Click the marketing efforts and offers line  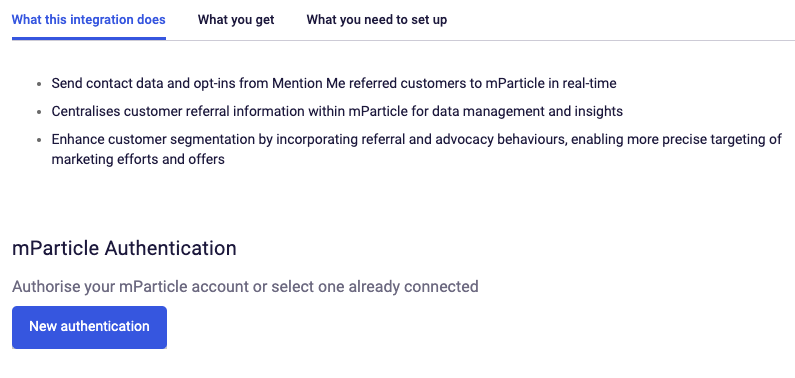(138, 159)
